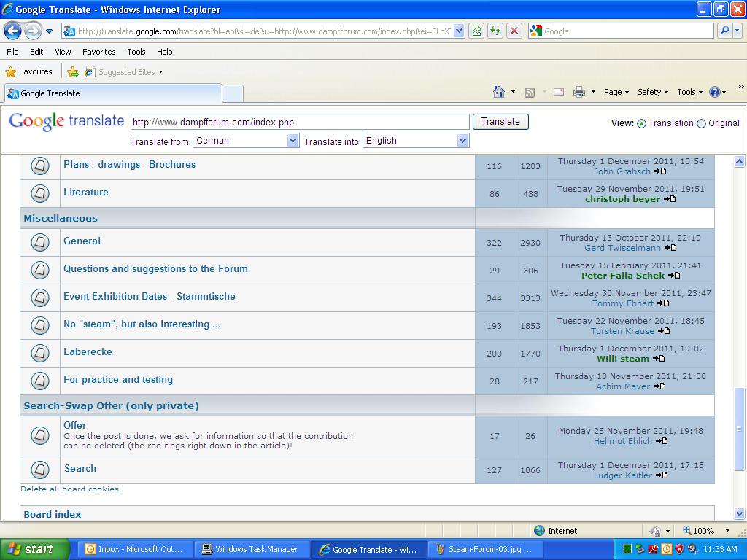Click Delete all board cookies
This screenshot has width=747, height=560.
pyautogui.click(x=69, y=489)
